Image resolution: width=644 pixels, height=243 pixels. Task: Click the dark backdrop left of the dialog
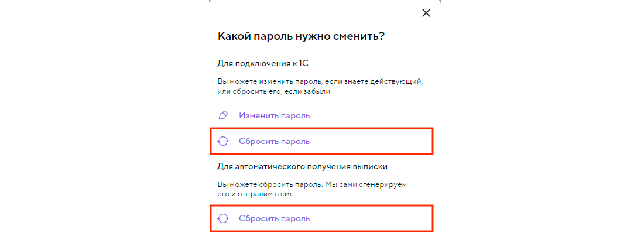tap(100, 117)
